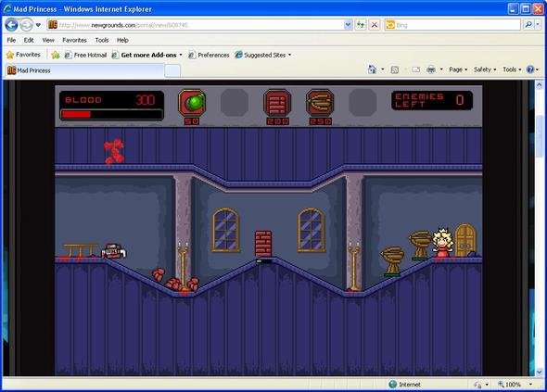Click the Print icon
Screen dimensions: 547x392
point(431,70)
